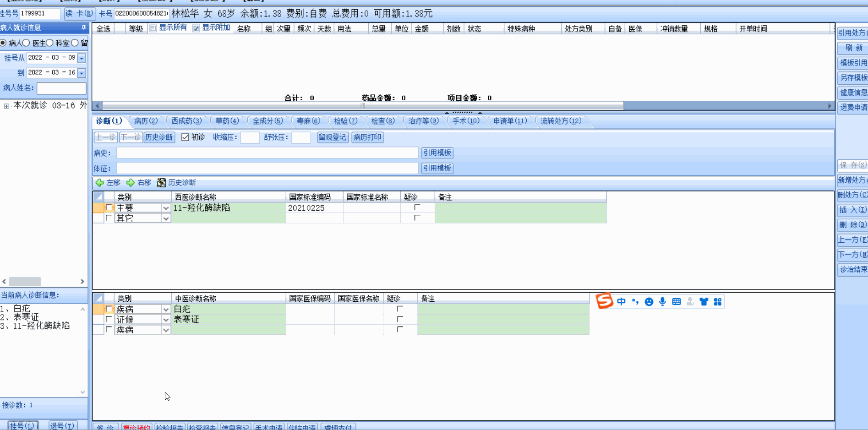Select the 病人 radio button

[3, 43]
